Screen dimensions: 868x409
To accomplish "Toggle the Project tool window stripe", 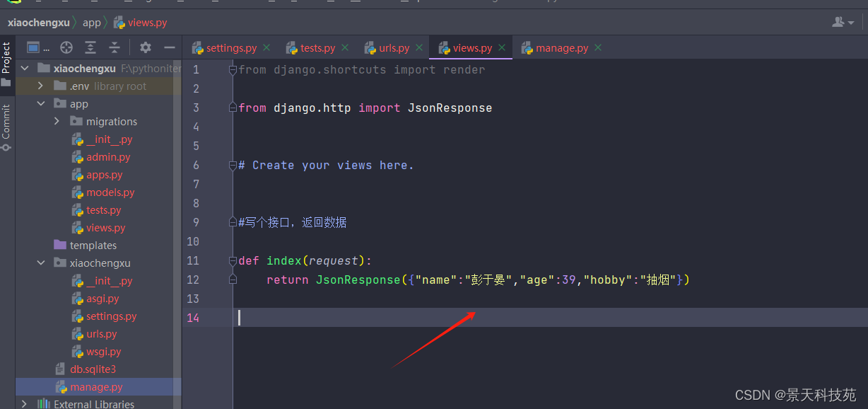I will pyautogui.click(x=6, y=64).
